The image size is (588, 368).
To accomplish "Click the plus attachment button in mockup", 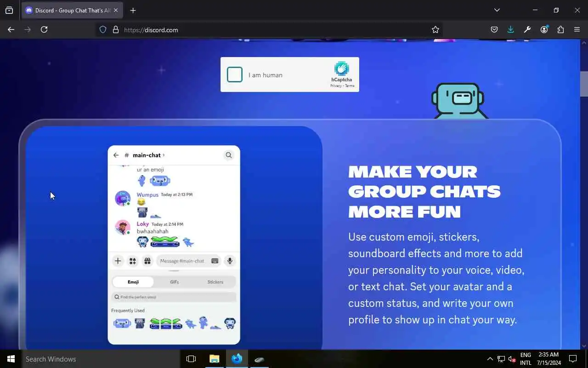I will pos(118,261).
